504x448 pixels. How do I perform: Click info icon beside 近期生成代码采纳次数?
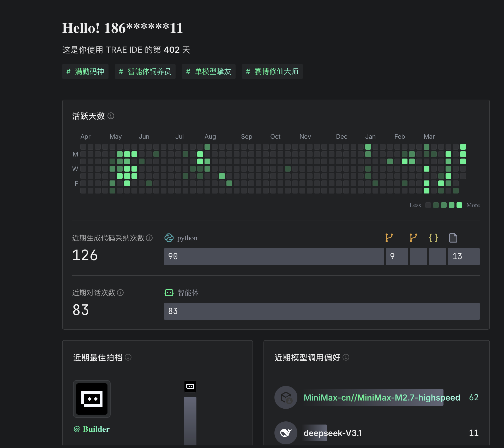149,238
